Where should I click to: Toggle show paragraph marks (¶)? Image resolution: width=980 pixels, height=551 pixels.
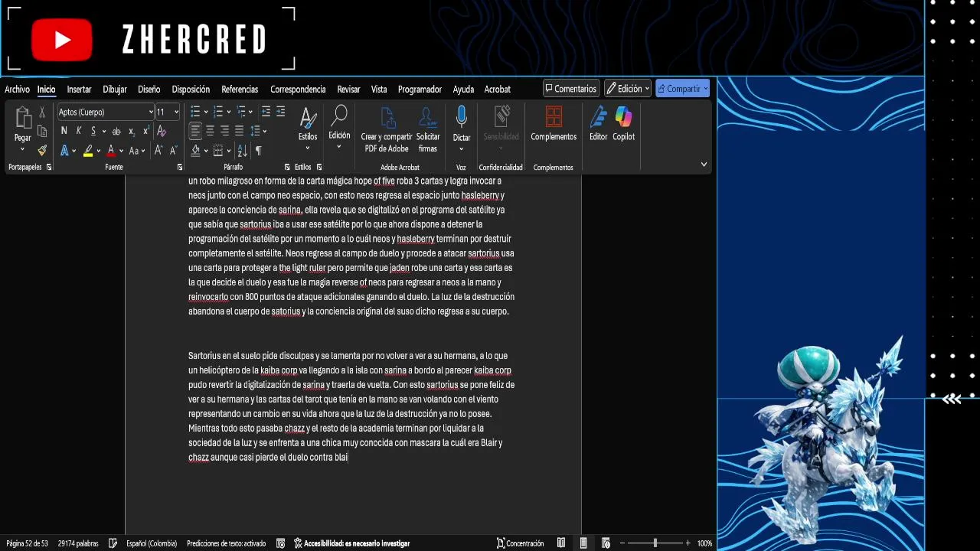tap(259, 151)
